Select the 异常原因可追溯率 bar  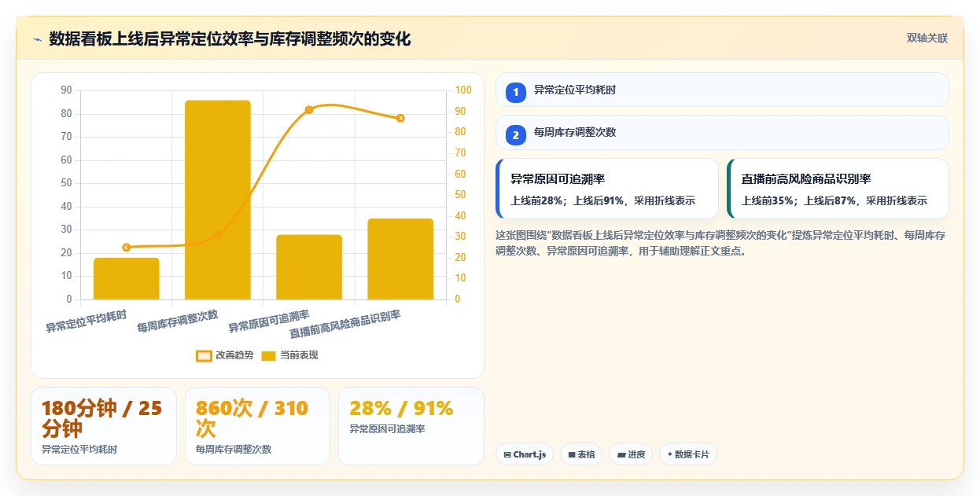(309, 267)
